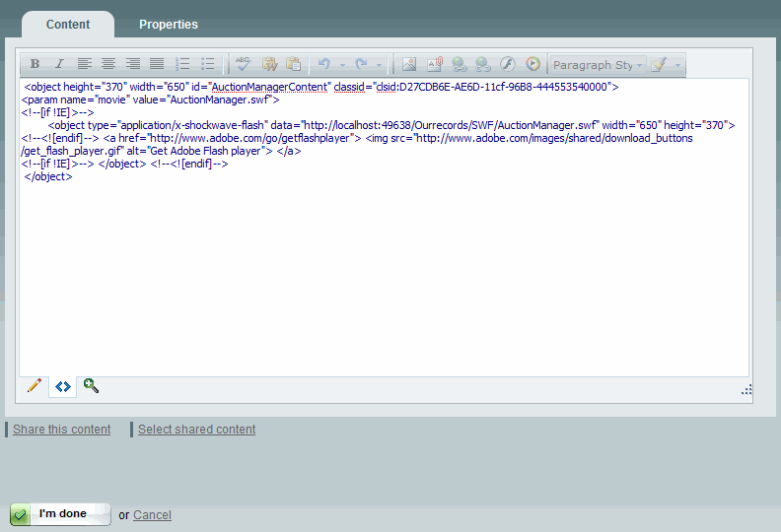
Task: Open the Properties tab
Action: [169, 25]
